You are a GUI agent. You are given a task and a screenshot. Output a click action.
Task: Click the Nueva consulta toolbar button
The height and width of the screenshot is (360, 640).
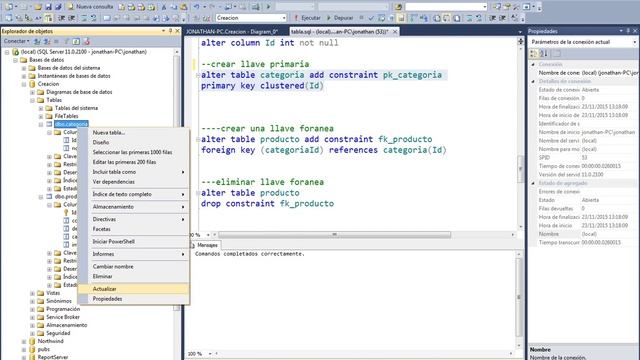tap(90, 7)
